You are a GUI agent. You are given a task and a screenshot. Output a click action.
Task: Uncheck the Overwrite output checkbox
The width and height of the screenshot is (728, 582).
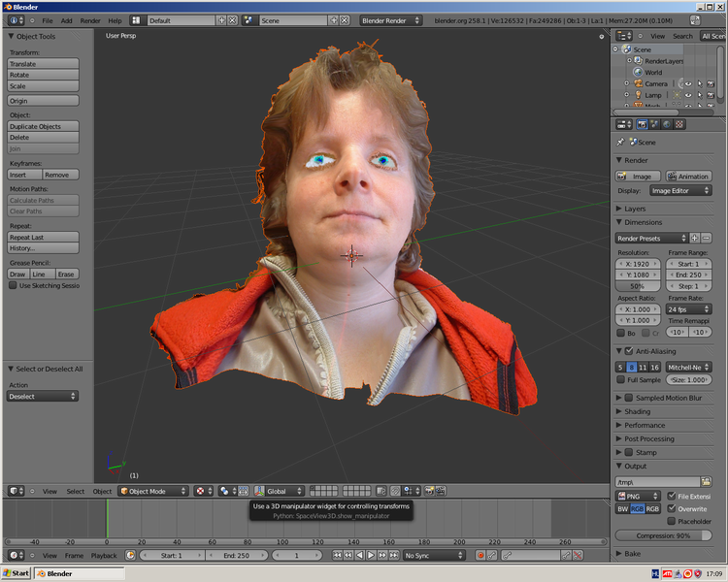[x=672, y=508]
